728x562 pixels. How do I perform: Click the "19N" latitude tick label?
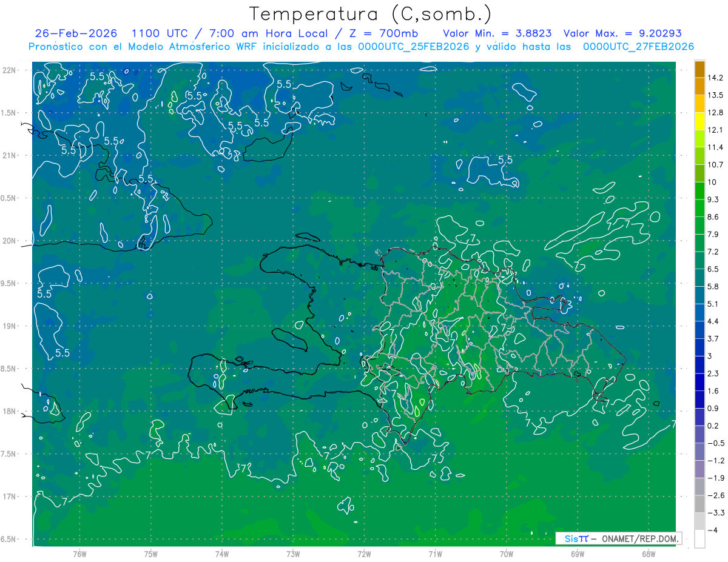point(9,326)
